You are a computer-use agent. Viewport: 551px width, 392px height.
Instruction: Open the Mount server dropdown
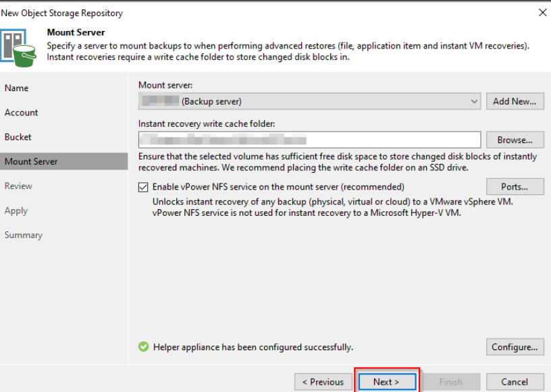pos(309,101)
